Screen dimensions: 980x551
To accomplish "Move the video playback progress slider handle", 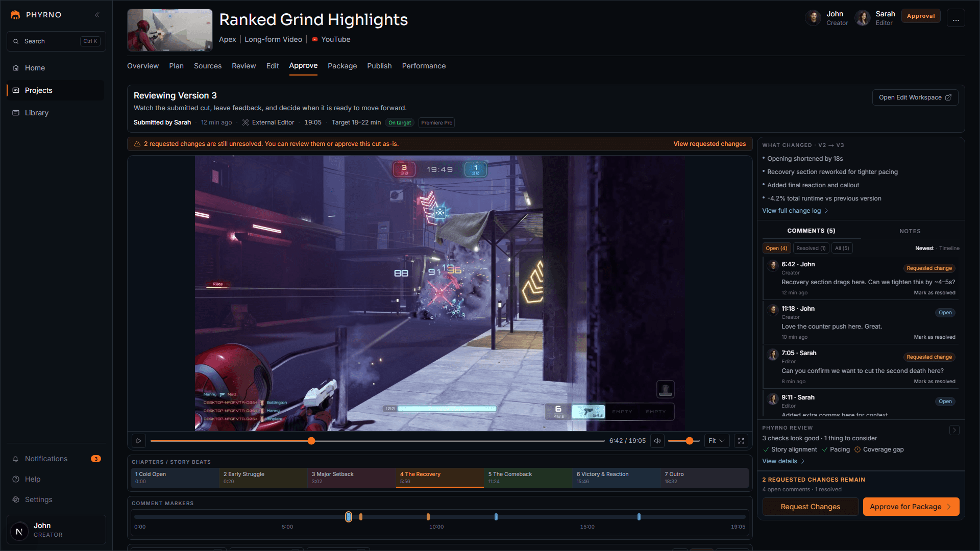I will (311, 441).
